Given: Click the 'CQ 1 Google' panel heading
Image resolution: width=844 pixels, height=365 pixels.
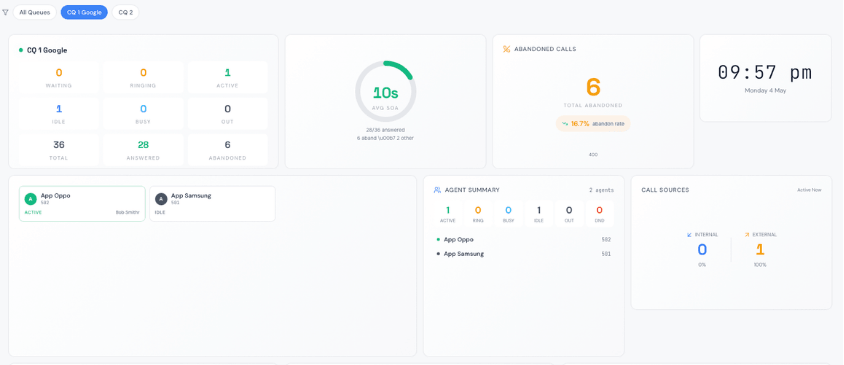Looking at the screenshot, I should (47, 50).
